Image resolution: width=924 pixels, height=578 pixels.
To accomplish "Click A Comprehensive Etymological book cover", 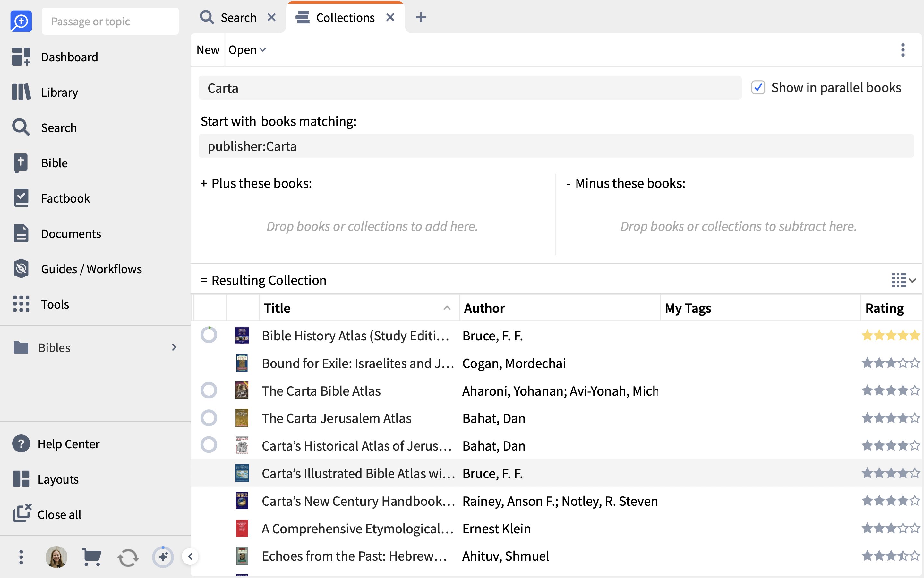I will [x=242, y=528].
